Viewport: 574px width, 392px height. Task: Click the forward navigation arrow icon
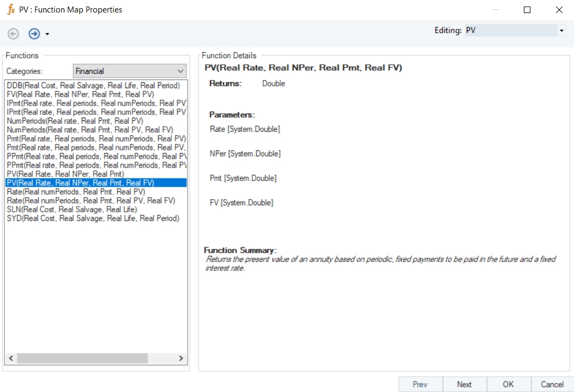(x=34, y=34)
